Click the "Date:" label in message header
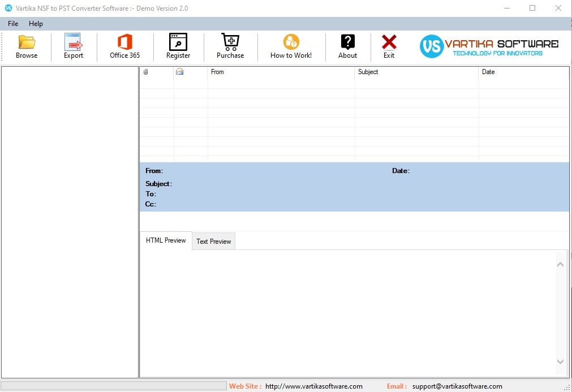This screenshot has width=572, height=392. pos(401,171)
